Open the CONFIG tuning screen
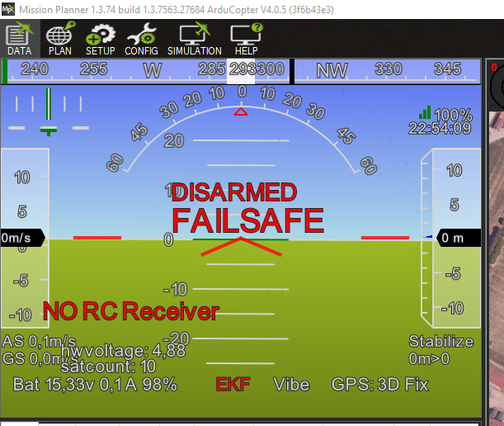This screenshot has height=426, width=504. click(141, 39)
